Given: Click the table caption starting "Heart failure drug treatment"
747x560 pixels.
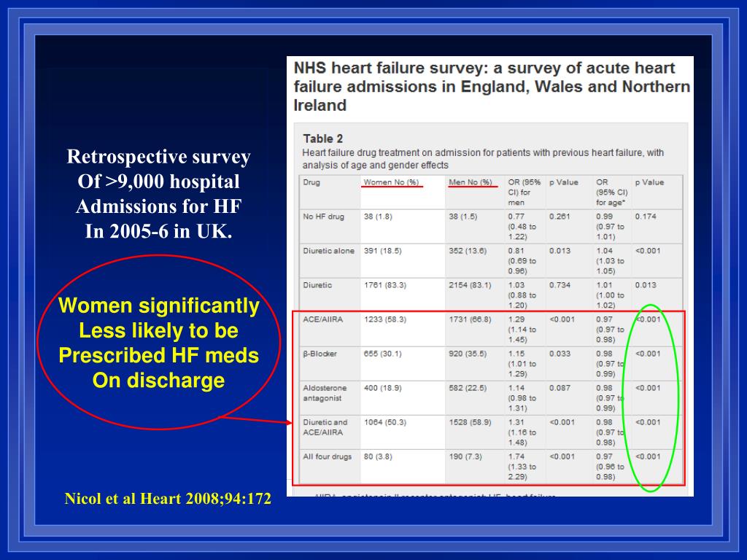Looking at the screenshot, I should point(483,158).
